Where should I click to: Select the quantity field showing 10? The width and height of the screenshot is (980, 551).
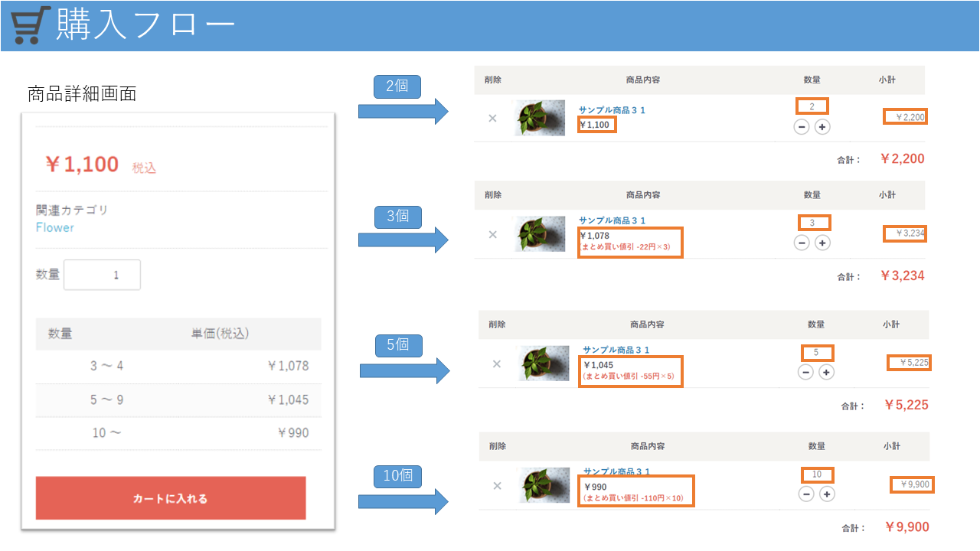tap(817, 474)
